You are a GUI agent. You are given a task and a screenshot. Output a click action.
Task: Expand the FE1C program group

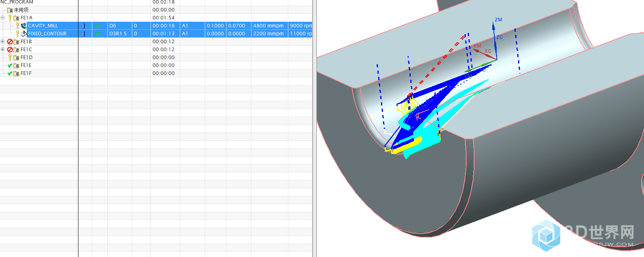3,50
